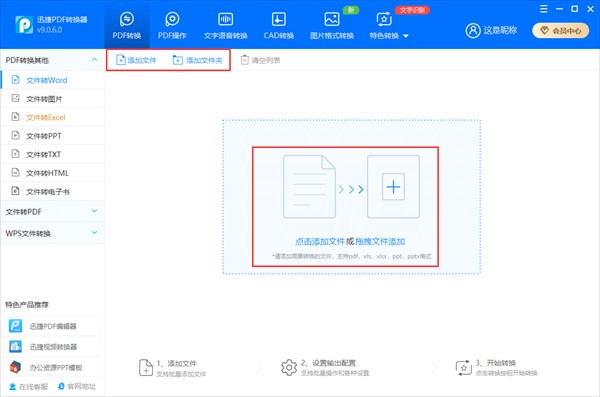Expand the WPS文件转换 section
600x397 pixels.
52,233
